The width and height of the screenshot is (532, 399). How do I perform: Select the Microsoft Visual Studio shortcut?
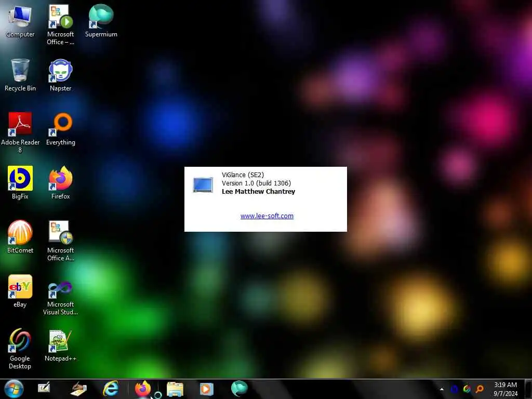[60, 298]
